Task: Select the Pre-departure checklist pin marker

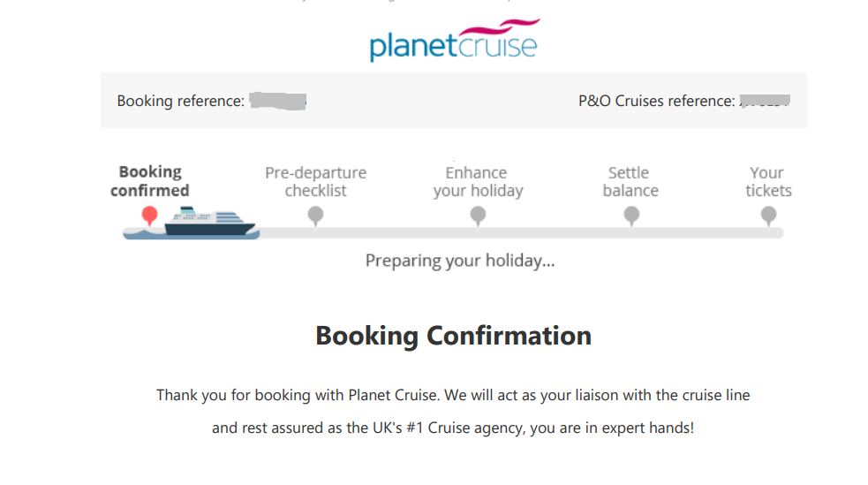Action: 315,215
